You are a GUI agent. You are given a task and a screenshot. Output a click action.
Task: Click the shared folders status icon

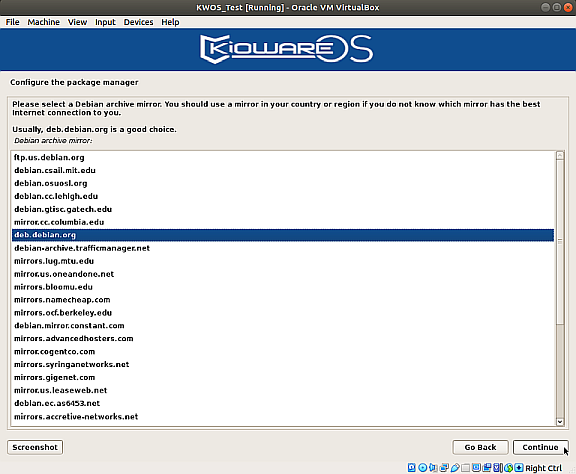(x=465, y=468)
